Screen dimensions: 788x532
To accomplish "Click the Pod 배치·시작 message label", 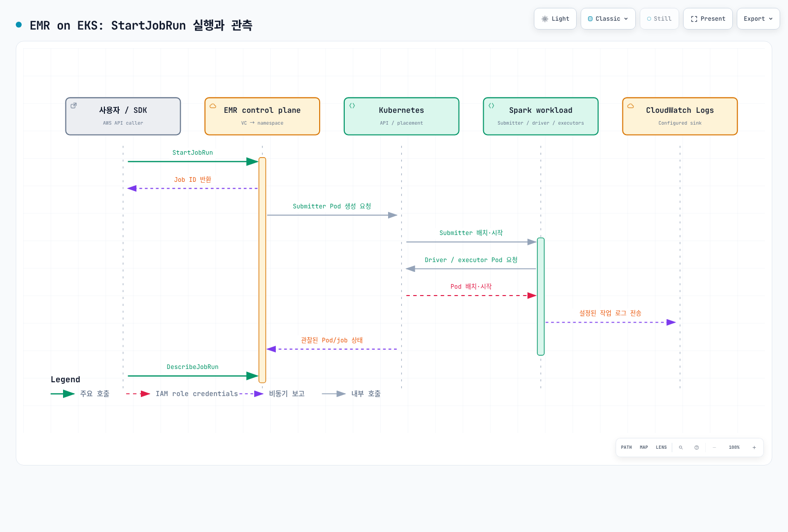I will pos(471,287).
